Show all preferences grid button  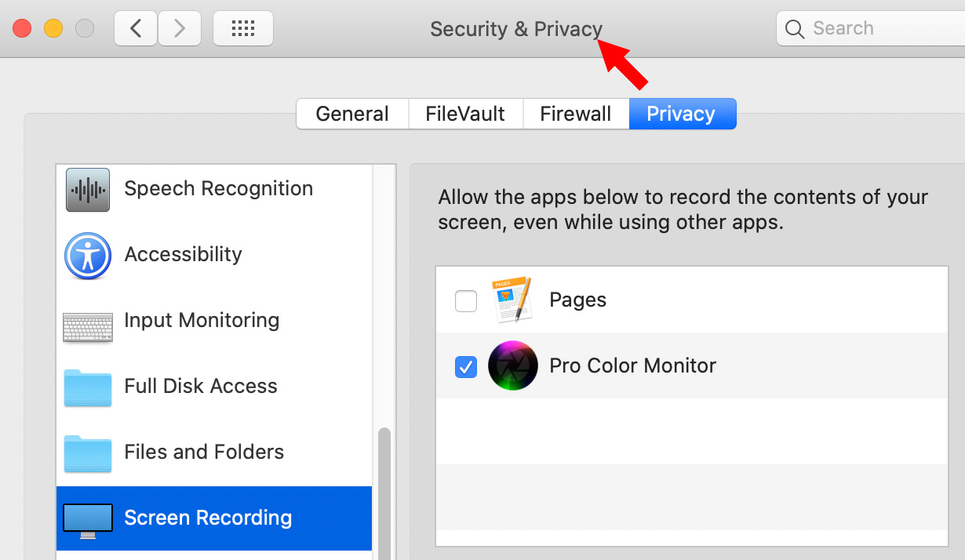tap(243, 29)
